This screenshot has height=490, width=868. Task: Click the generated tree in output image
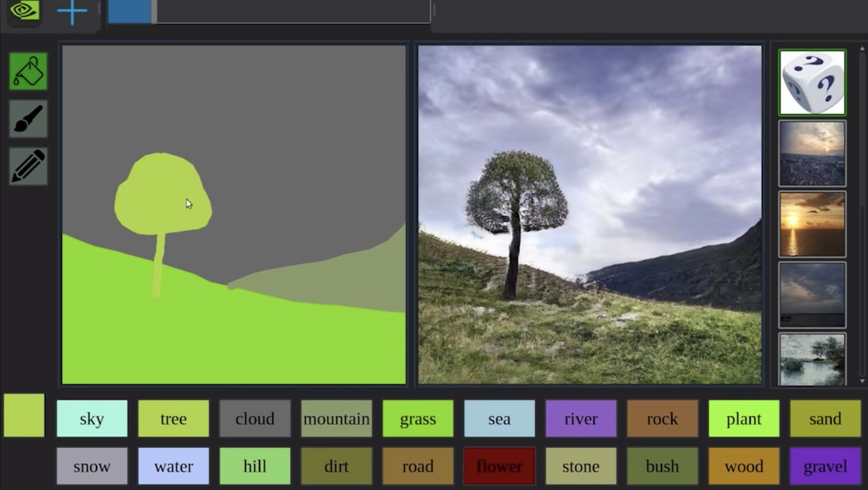(516, 224)
